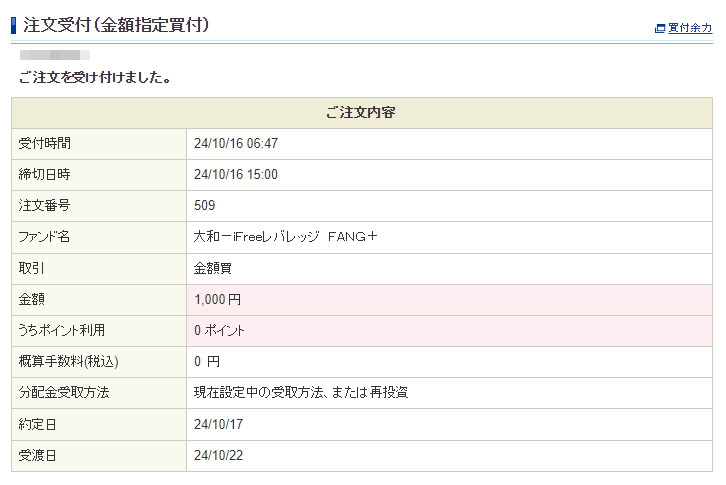
Task: Open the 買付余力 link
Action: [690, 28]
